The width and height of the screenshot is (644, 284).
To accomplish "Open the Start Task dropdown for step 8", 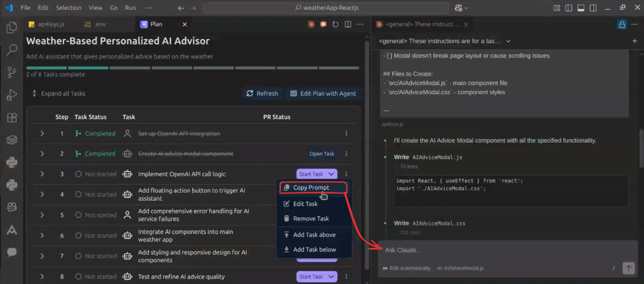I will [x=331, y=277].
